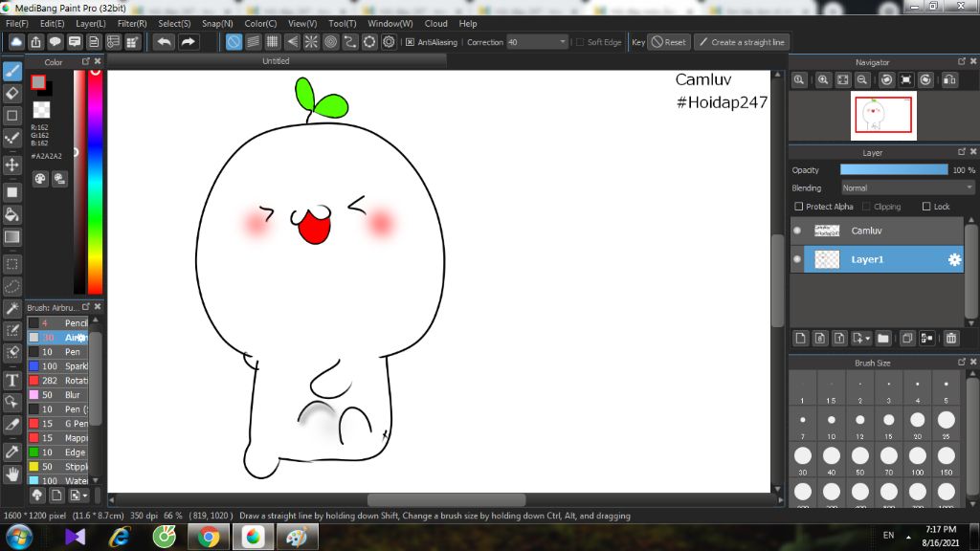
Task: Flip canvas view in Navigator
Action: [949, 80]
